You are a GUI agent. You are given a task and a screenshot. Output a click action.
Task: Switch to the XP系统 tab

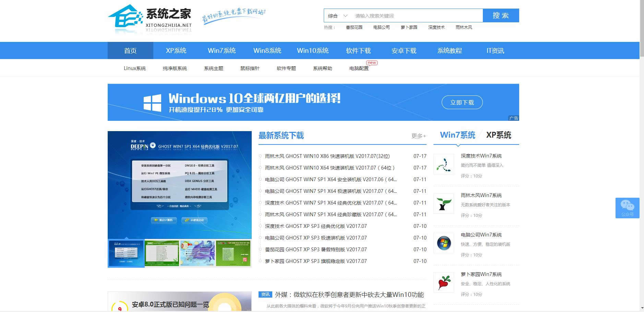tap(499, 135)
